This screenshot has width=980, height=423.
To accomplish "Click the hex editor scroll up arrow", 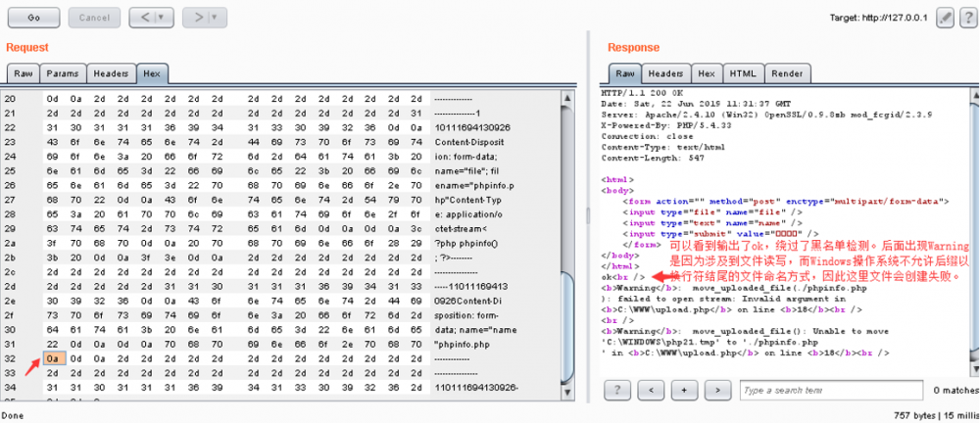I will click(x=567, y=98).
